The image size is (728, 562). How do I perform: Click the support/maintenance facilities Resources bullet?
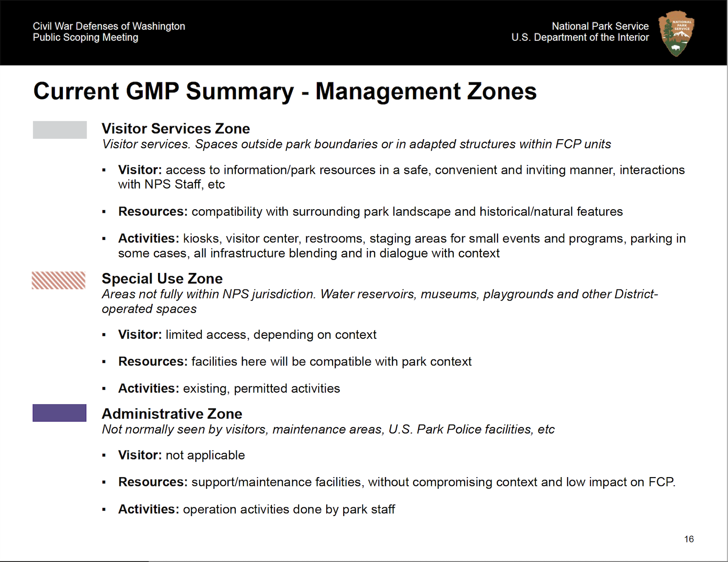(x=396, y=482)
